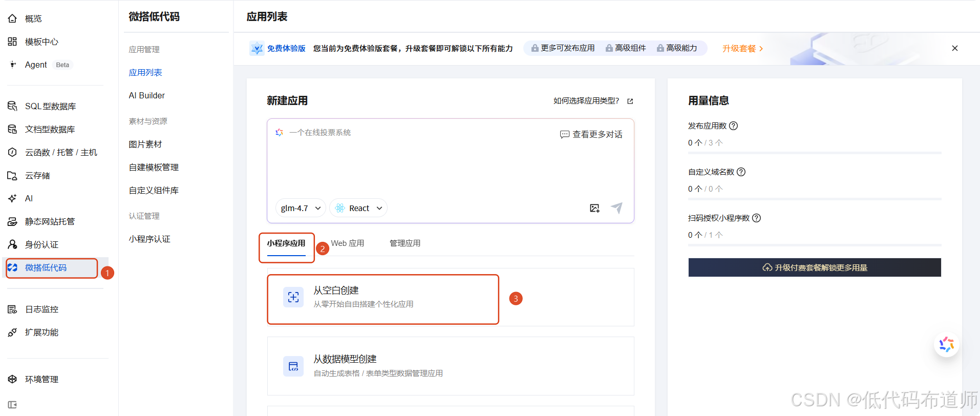Click the help icon beside 扫码授权小程序数
This screenshot has height=416, width=980.
pyautogui.click(x=756, y=218)
